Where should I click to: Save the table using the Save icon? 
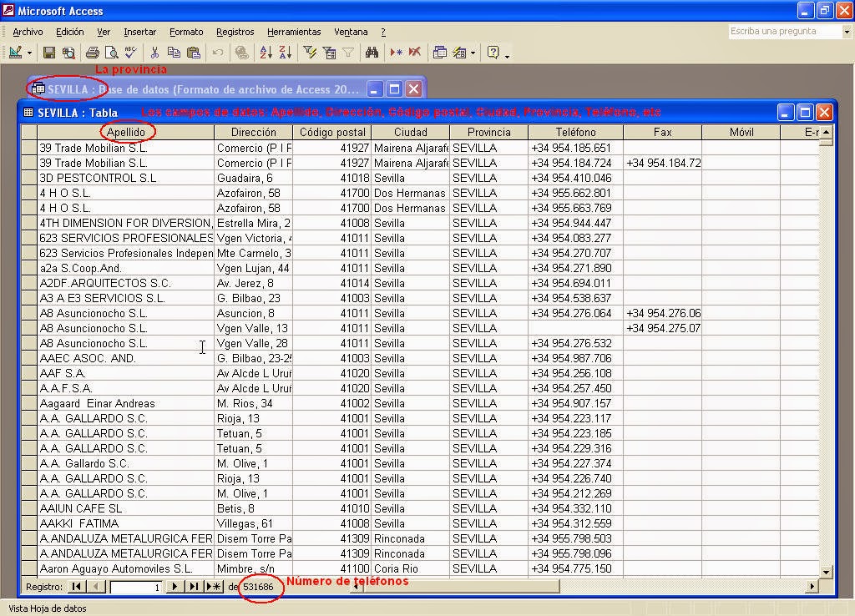tap(48, 53)
